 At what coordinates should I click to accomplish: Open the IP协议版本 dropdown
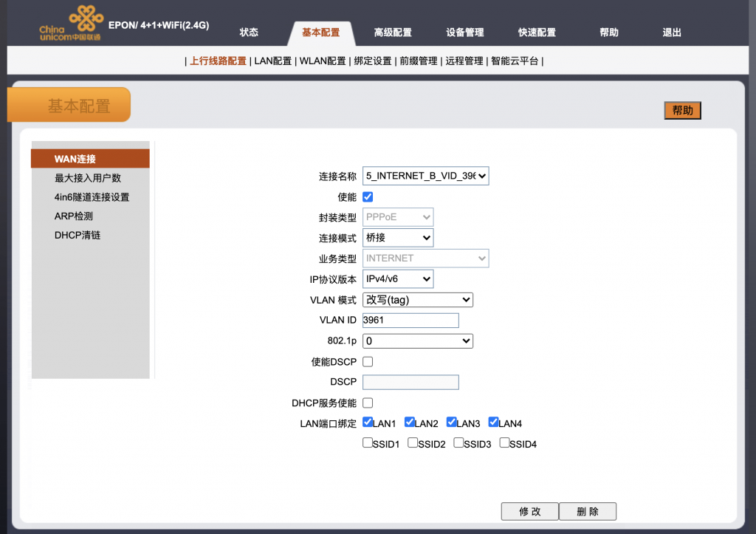tap(398, 279)
